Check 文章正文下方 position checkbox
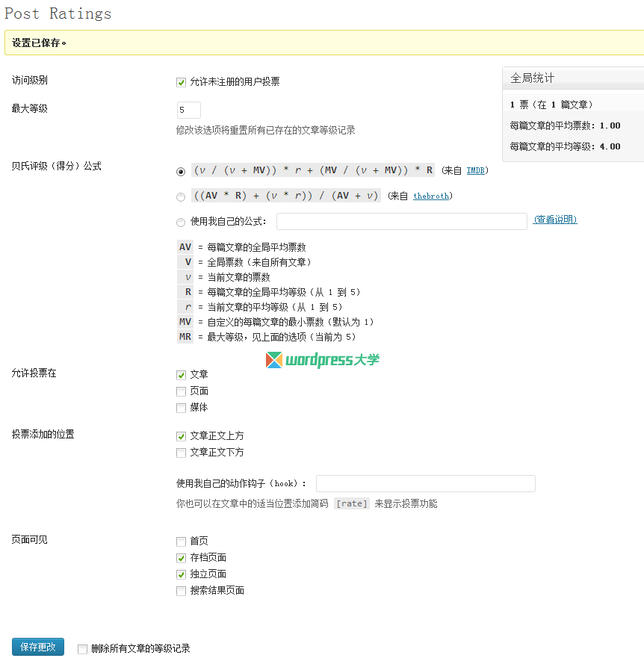 [181, 453]
